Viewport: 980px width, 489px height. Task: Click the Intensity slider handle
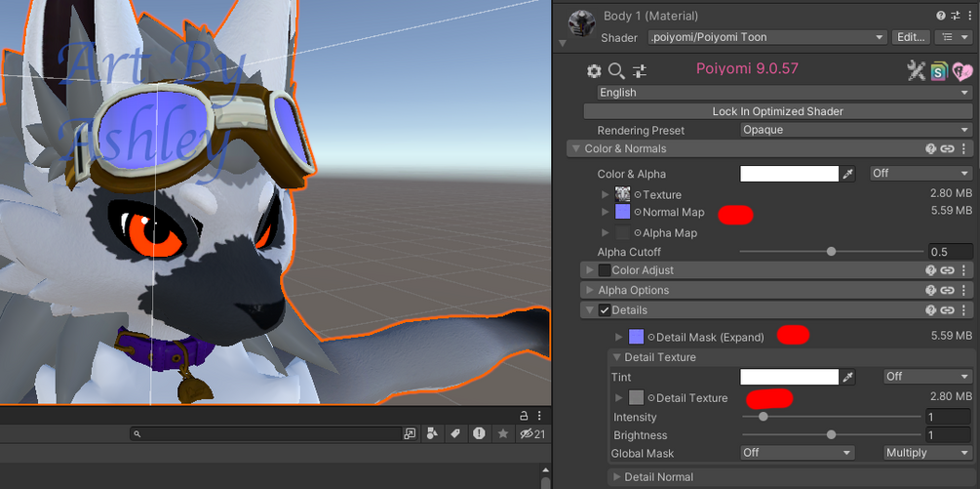[764, 417]
